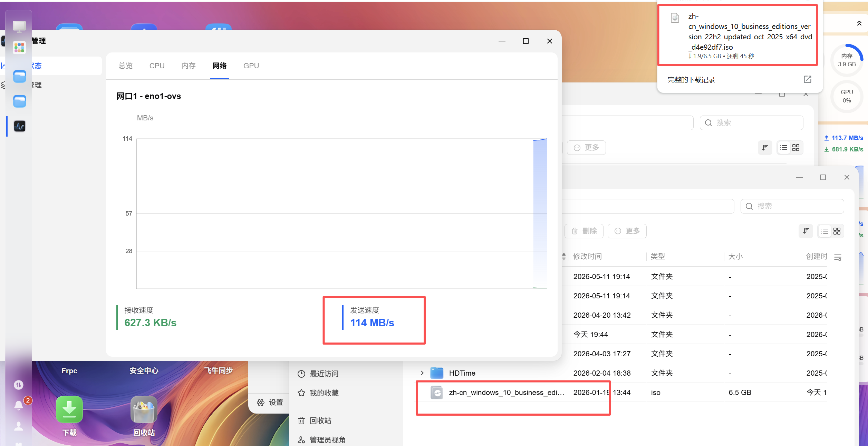Click 更多 in the front file manager toolbar
The height and width of the screenshot is (446, 868).
pos(627,231)
